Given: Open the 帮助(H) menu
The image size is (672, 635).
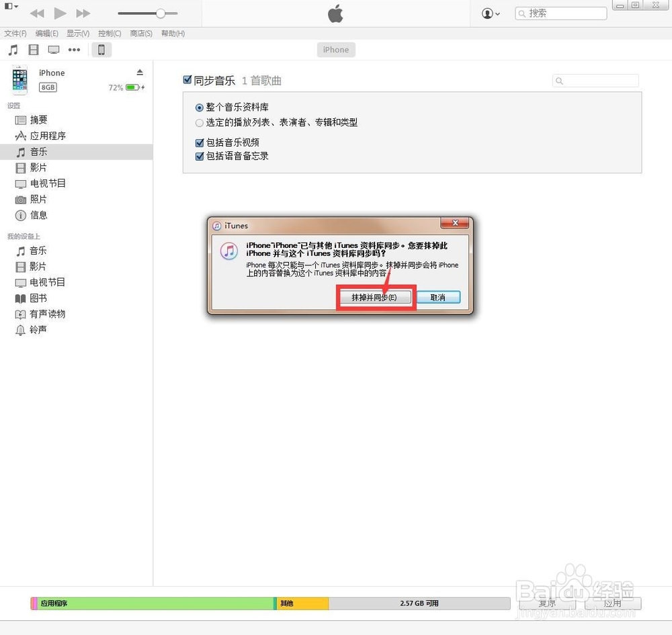Looking at the screenshot, I should coord(173,34).
